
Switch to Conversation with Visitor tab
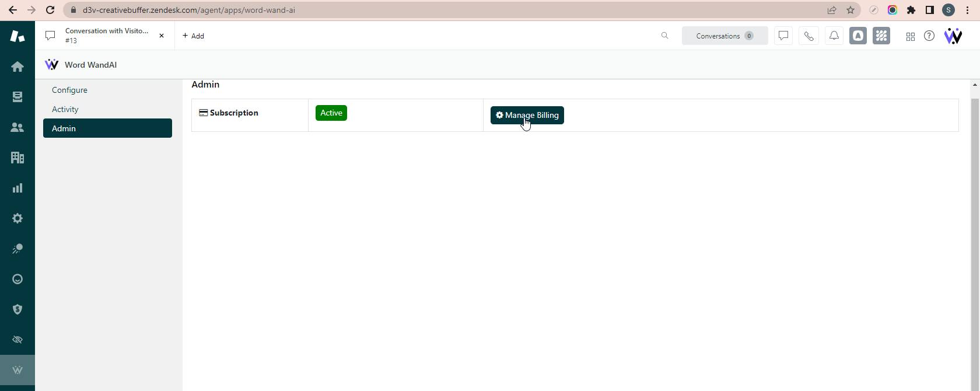[x=105, y=36]
